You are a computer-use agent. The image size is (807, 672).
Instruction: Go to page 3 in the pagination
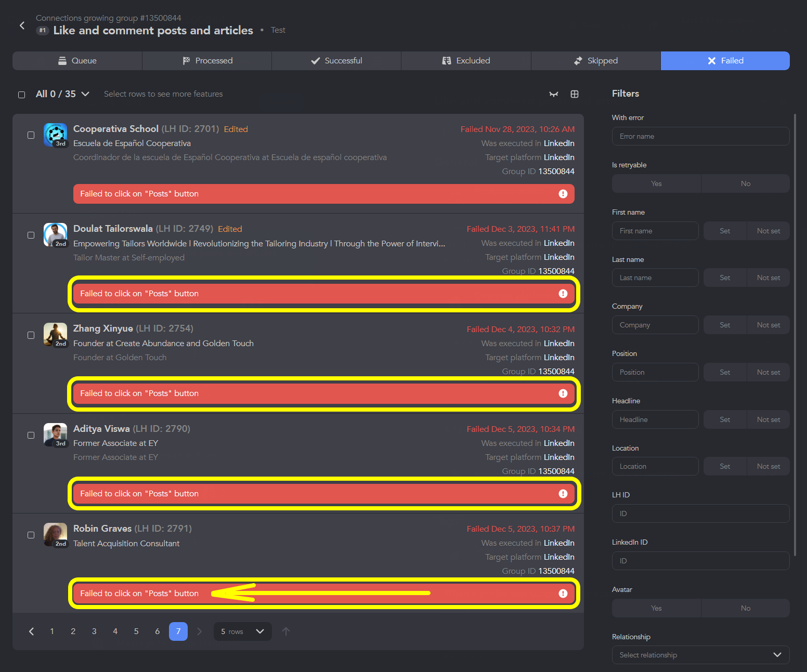[94, 631]
